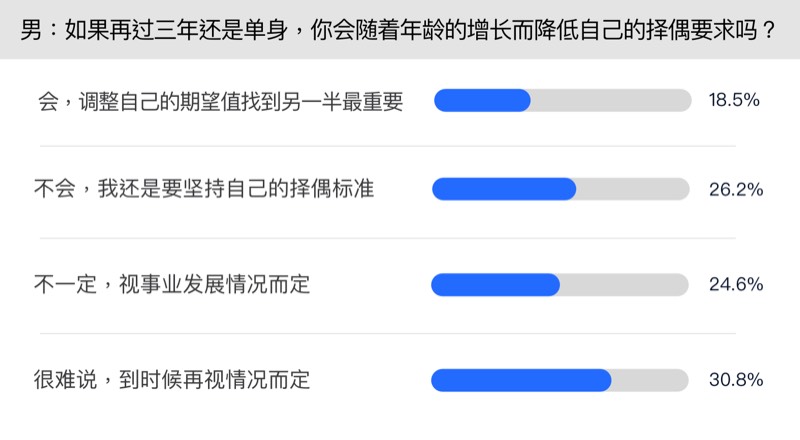The width and height of the screenshot is (800, 440).
Task: Click gray unfilled part of 30.8% bar
Action: (x=650, y=380)
